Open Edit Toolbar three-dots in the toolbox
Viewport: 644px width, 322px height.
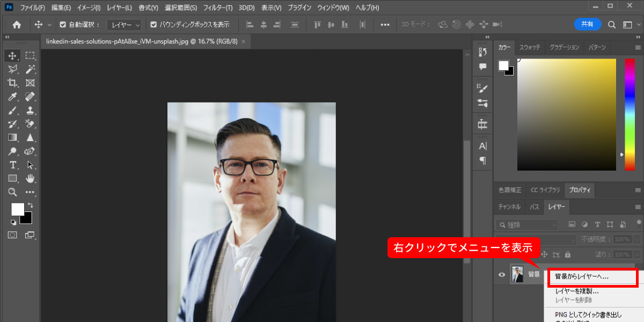click(x=31, y=192)
